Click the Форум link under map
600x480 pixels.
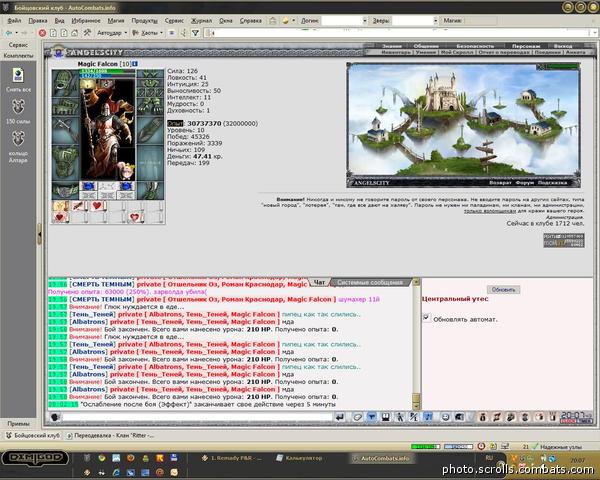click(x=524, y=183)
